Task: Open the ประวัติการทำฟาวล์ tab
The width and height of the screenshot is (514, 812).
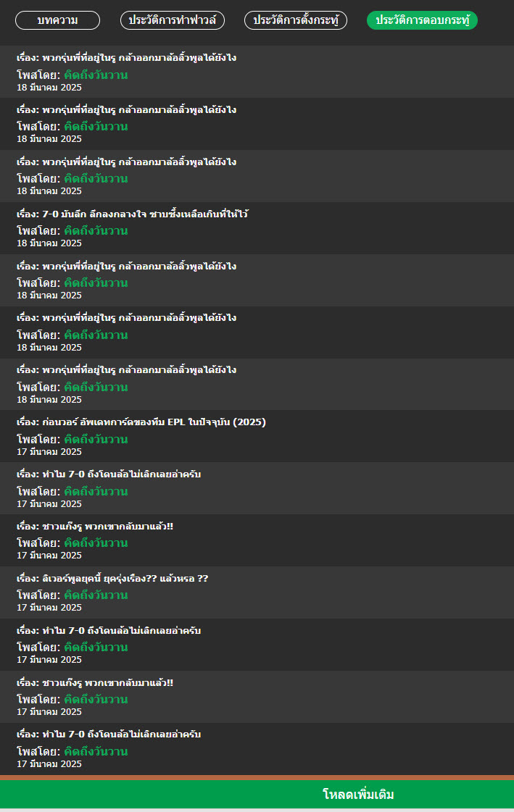Action: point(173,20)
